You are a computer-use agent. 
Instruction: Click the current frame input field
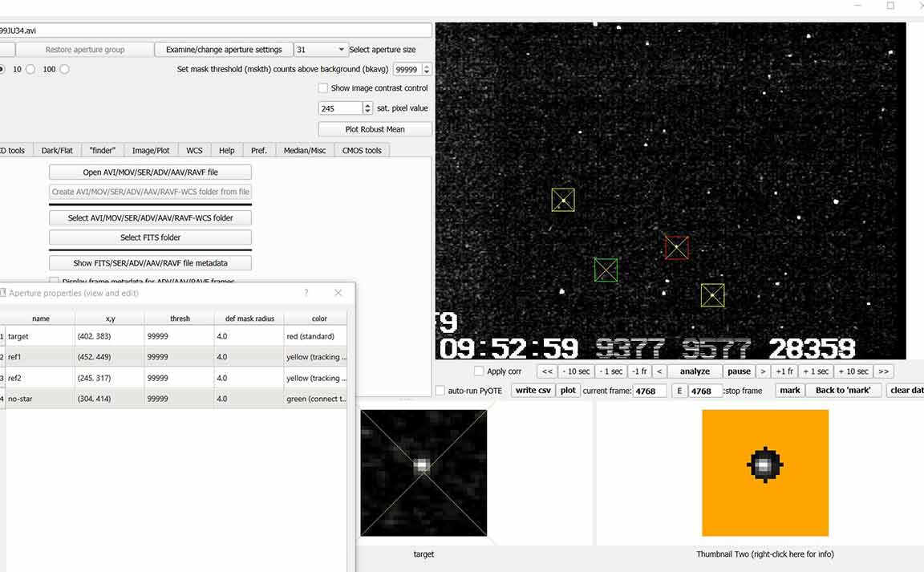click(650, 391)
